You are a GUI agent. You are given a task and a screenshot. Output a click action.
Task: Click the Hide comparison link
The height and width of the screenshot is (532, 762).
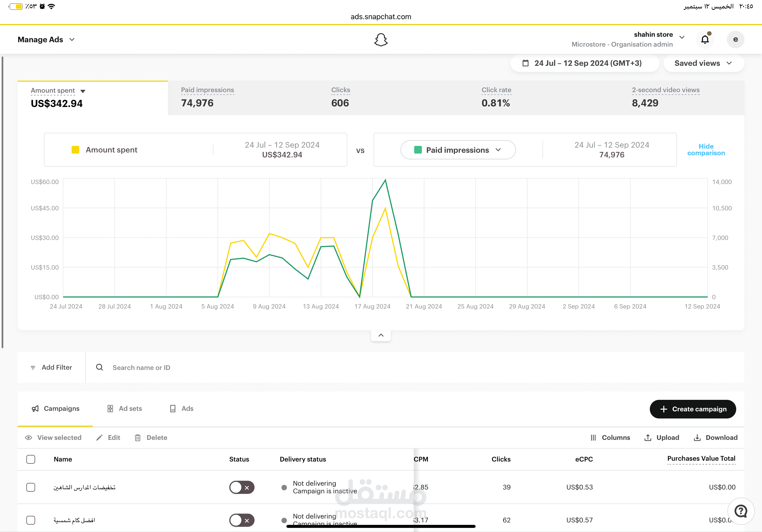pyautogui.click(x=705, y=150)
